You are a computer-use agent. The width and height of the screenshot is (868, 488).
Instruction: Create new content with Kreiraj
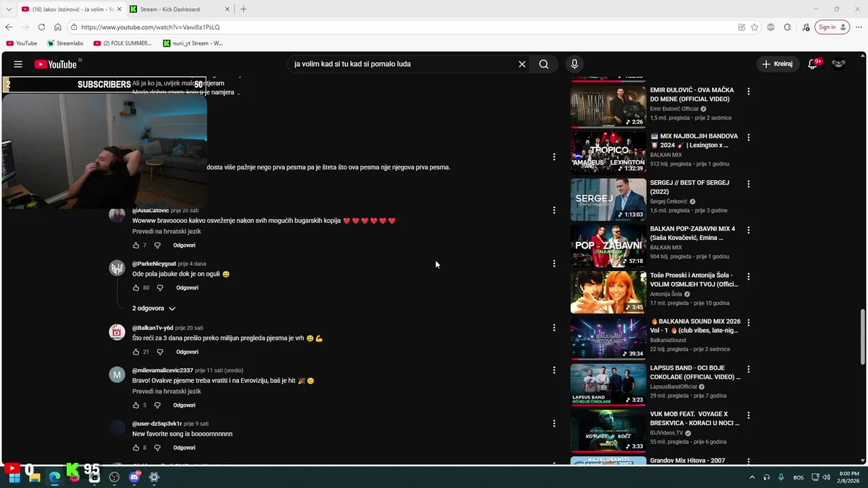pos(776,64)
